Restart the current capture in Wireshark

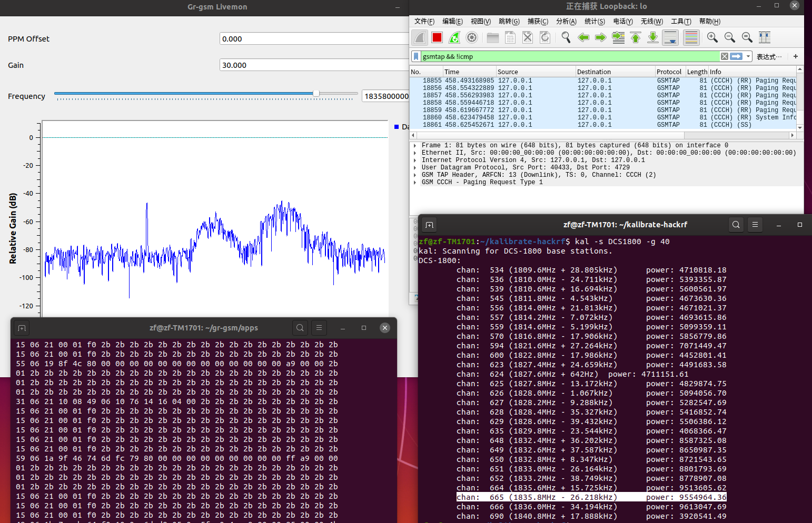pos(454,37)
